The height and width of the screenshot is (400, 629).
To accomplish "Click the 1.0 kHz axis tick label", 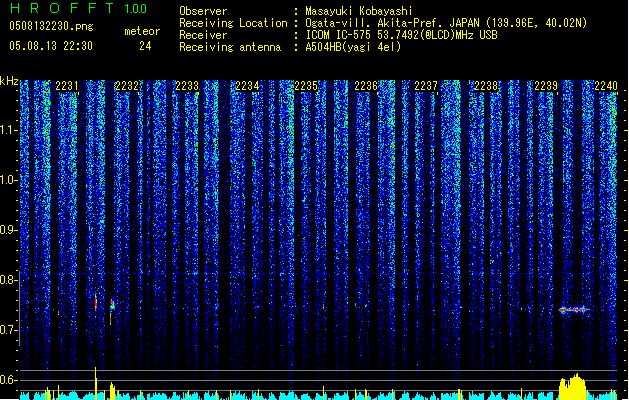I will click(9, 180).
